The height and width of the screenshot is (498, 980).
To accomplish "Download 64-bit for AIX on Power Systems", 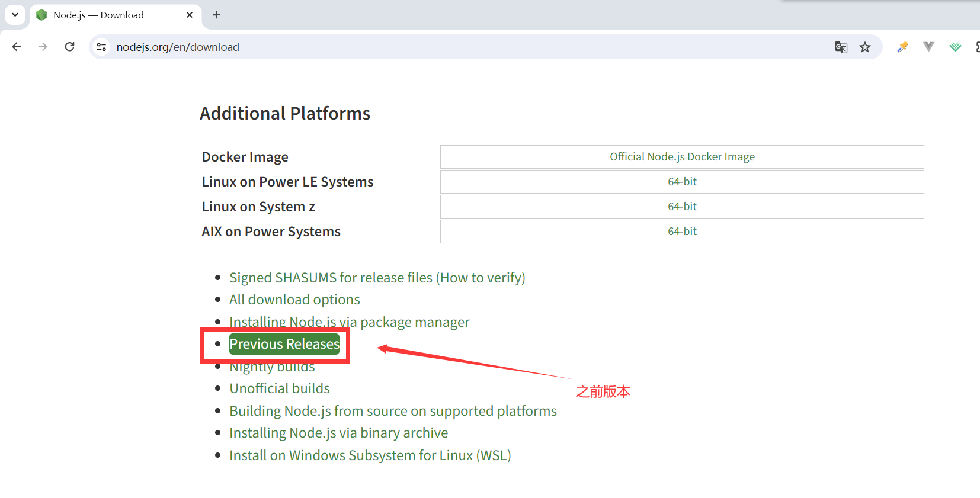I will point(682,232).
